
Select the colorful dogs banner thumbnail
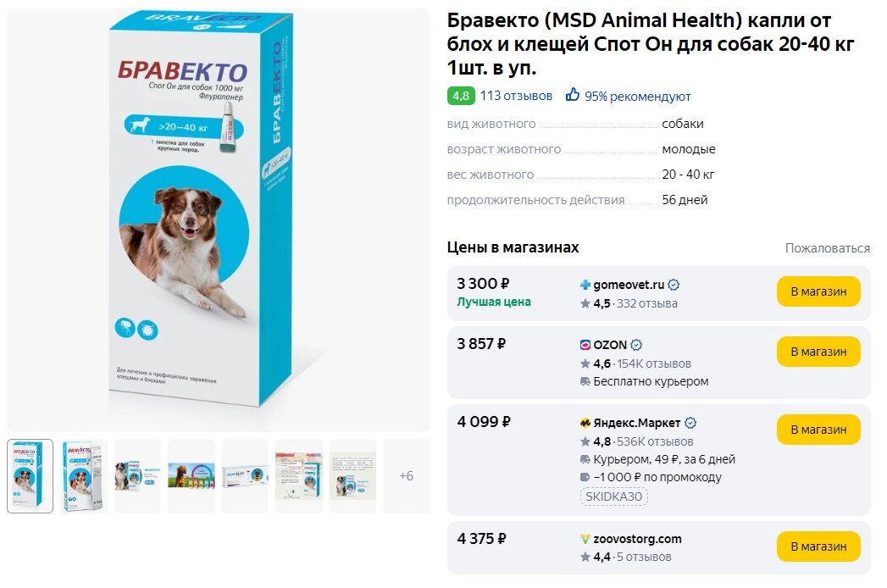pyautogui.click(x=191, y=476)
